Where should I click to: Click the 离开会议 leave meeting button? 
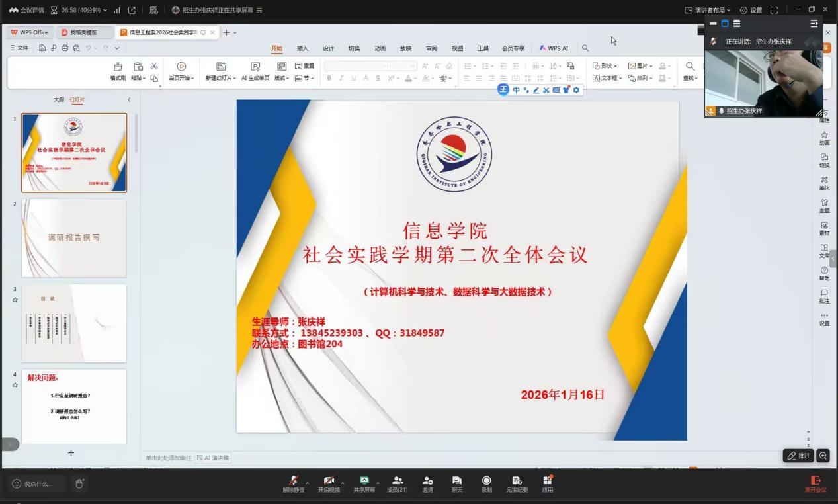tap(816, 483)
